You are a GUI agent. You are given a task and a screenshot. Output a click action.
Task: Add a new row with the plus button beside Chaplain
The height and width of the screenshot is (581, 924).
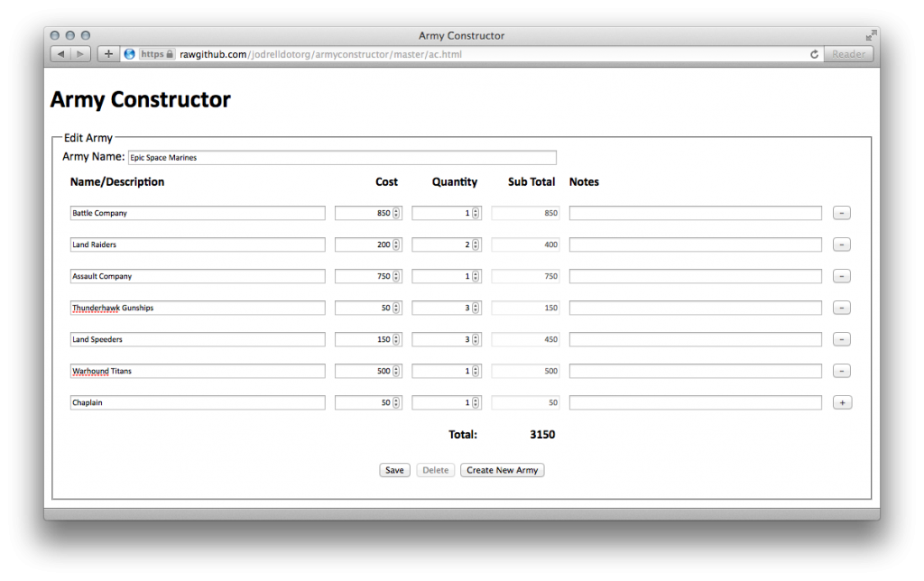842,403
